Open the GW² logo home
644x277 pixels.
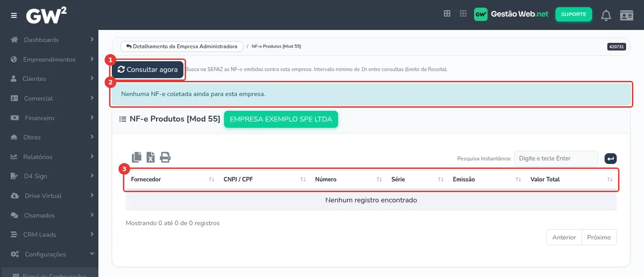point(46,15)
